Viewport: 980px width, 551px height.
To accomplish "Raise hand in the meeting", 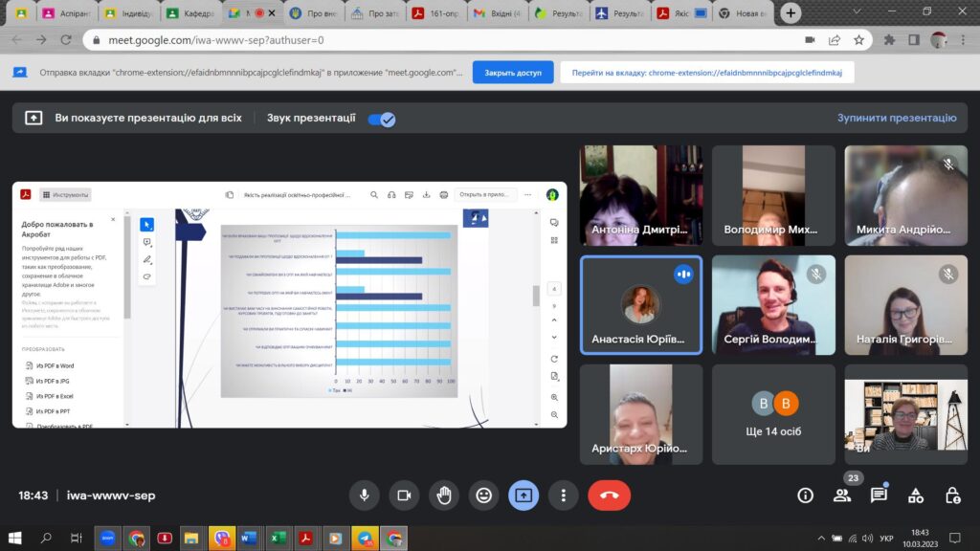I will [444, 496].
